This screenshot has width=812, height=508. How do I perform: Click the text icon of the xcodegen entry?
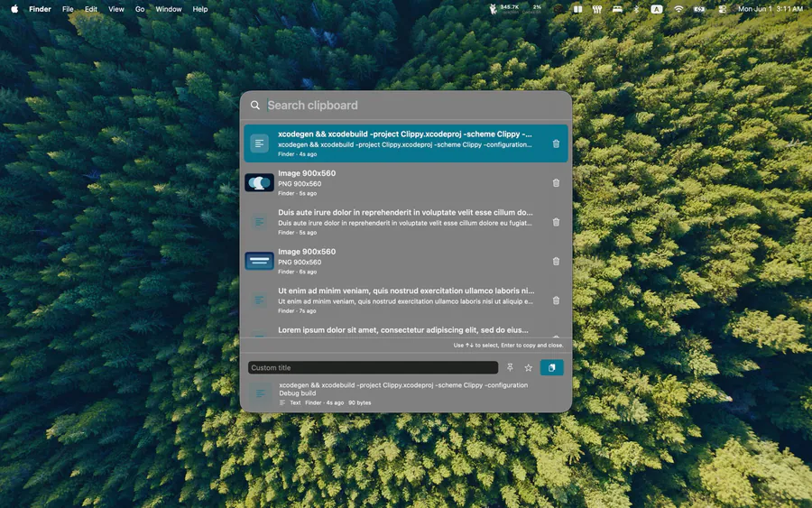point(260,143)
